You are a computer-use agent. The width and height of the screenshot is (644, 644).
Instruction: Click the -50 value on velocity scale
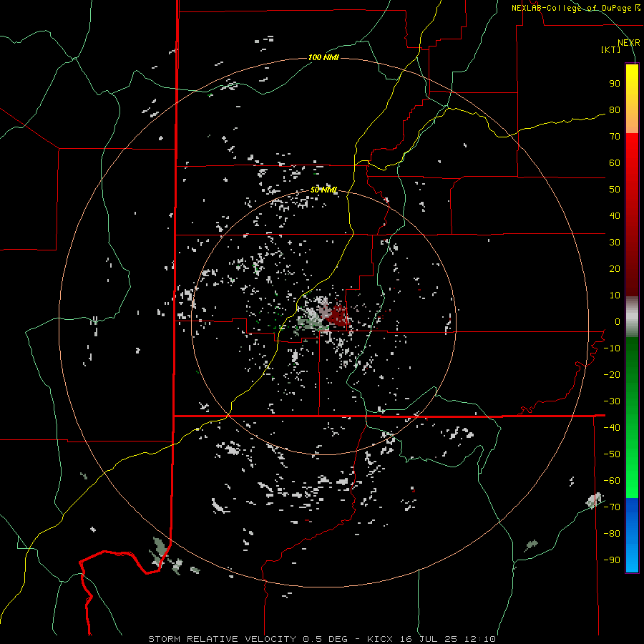point(612,454)
